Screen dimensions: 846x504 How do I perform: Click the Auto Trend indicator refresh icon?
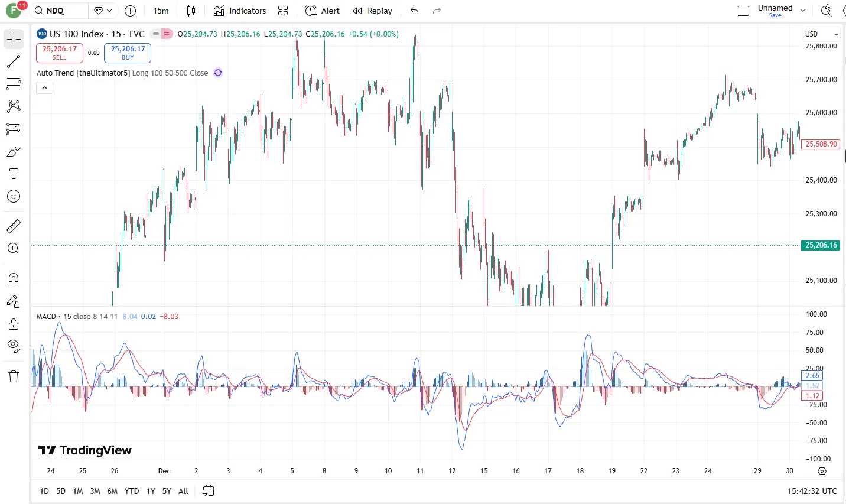[x=218, y=73]
